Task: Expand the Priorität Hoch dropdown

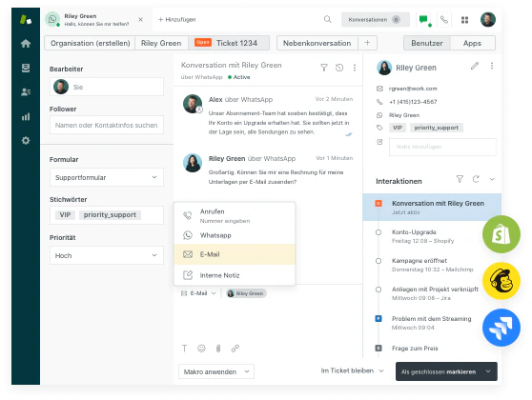Action: (107, 255)
